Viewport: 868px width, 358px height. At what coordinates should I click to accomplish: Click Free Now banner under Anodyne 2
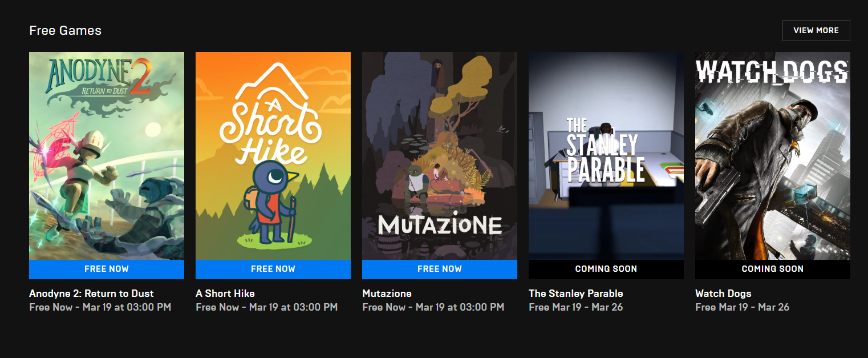pyautogui.click(x=107, y=269)
